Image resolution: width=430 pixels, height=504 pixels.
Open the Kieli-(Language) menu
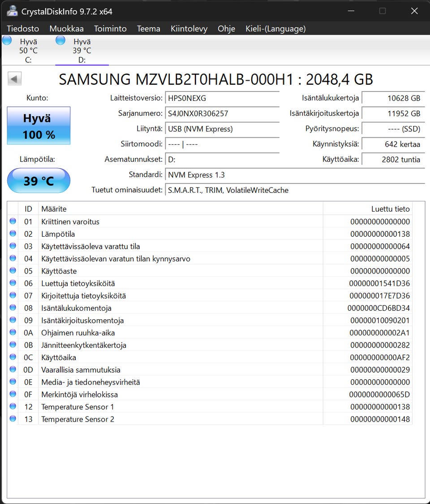(x=275, y=29)
